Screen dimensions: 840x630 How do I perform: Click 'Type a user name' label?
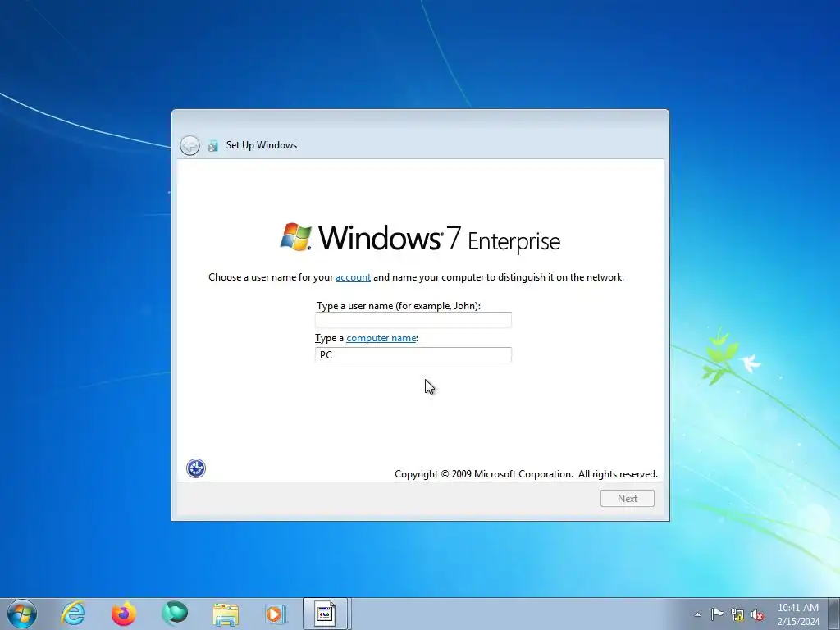(x=399, y=306)
